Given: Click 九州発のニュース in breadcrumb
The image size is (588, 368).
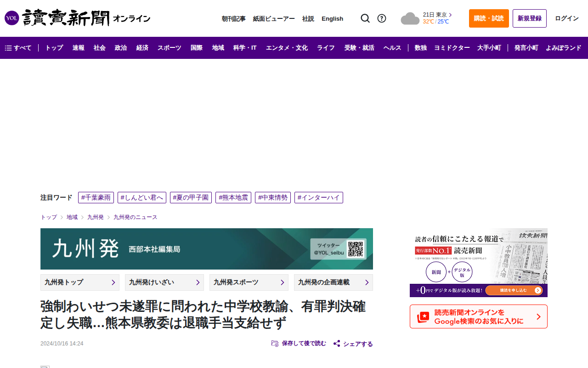Looking at the screenshot, I should [x=136, y=217].
